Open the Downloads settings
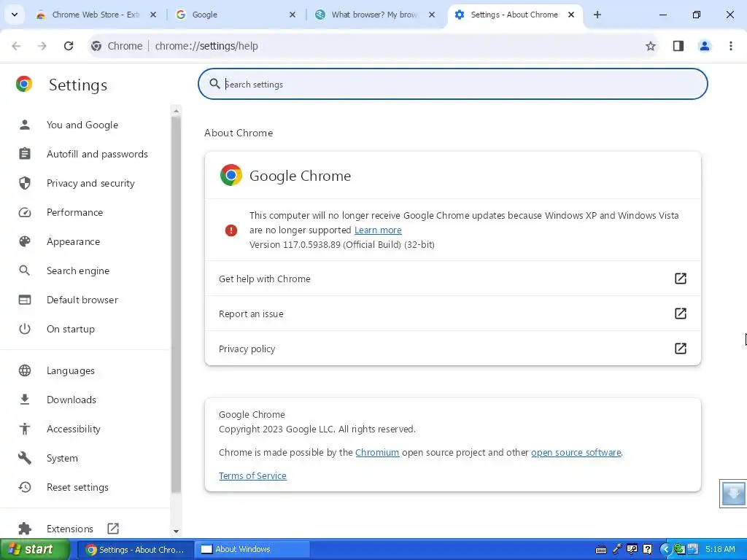The width and height of the screenshot is (747, 560). pyautogui.click(x=71, y=400)
